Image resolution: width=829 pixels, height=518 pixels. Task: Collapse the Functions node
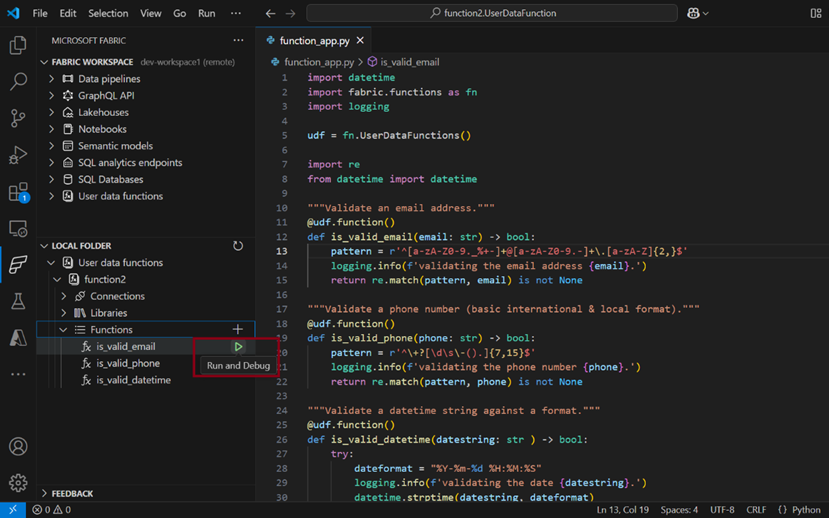[x=63, y=330]
